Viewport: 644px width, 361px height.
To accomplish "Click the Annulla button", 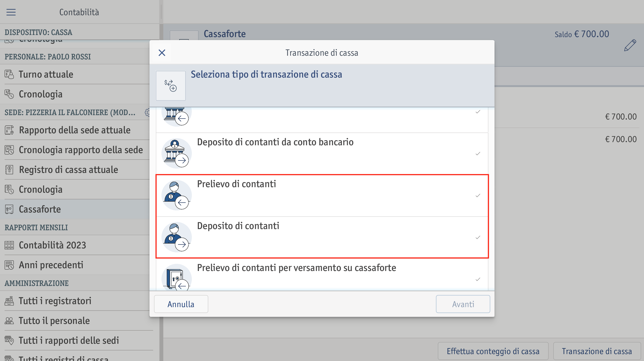I will (181, 304).
